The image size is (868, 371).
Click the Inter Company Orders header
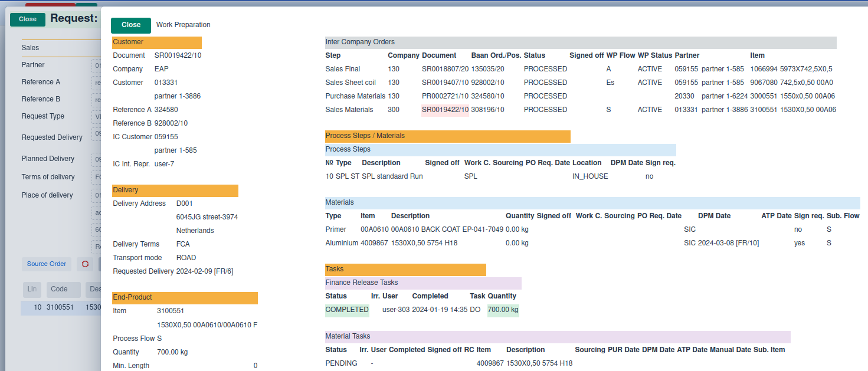(581, 42)
